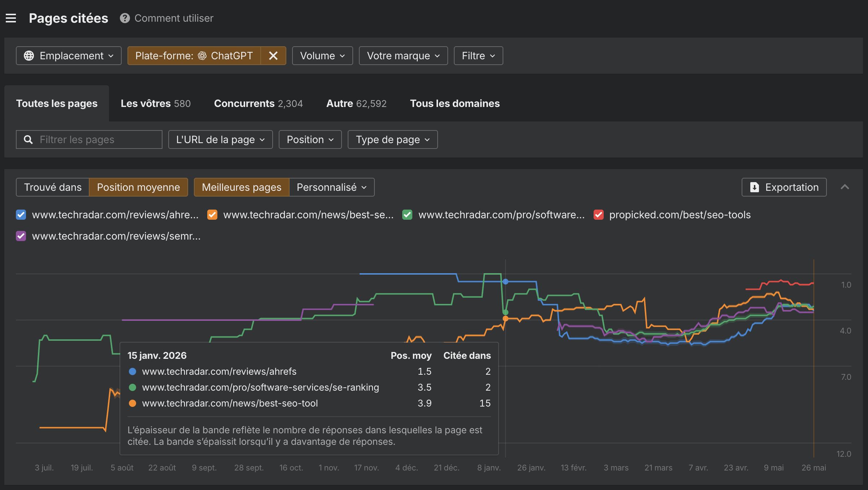Uncheck the techradar.com/news/best-se... series

pos(212,215)
